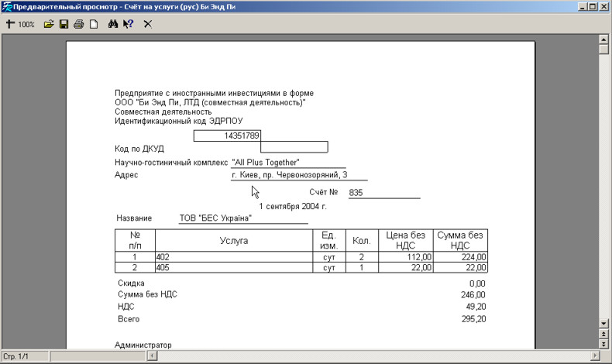Click the blank page icon in the toolbar

[x=93, y=24]
